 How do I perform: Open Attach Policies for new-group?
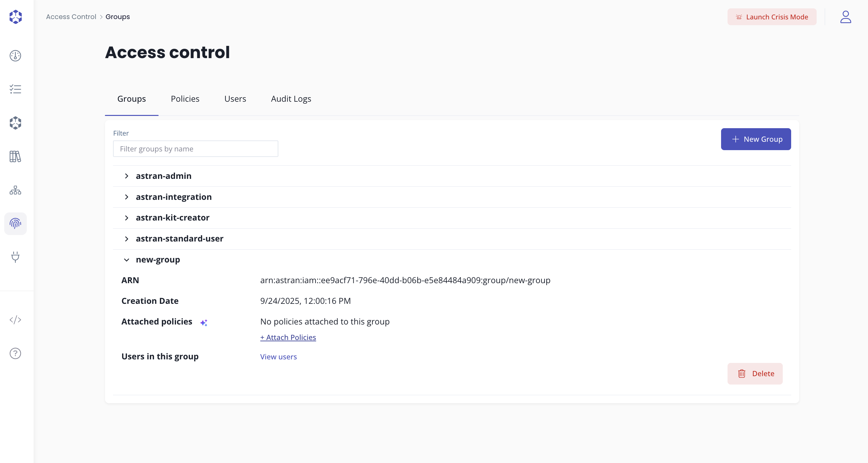pos(288,337)
